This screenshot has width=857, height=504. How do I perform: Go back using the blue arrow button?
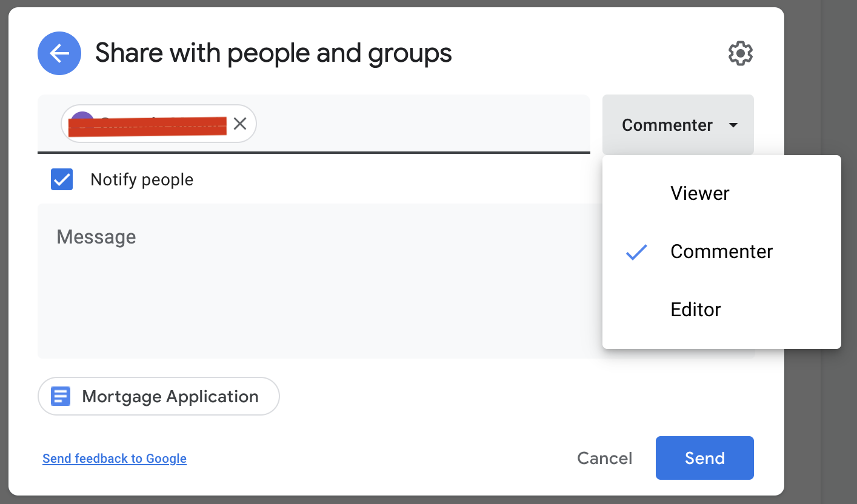coord(59,53)
